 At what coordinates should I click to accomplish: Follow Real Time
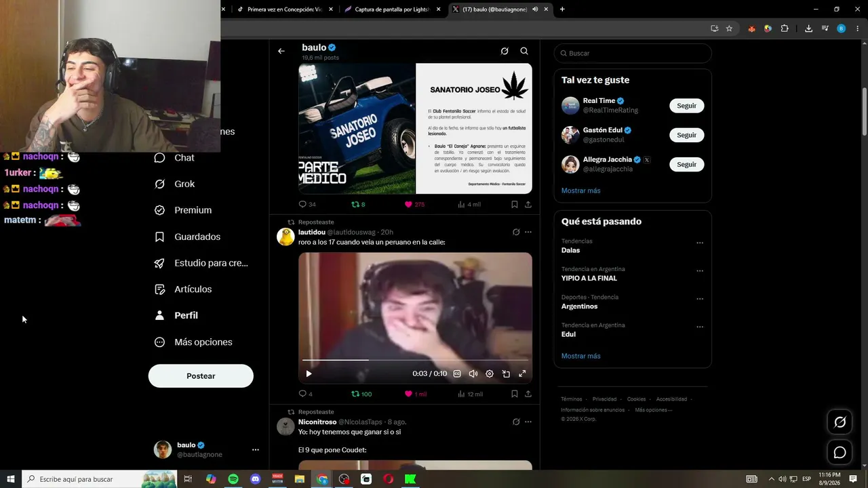(687, 106)
